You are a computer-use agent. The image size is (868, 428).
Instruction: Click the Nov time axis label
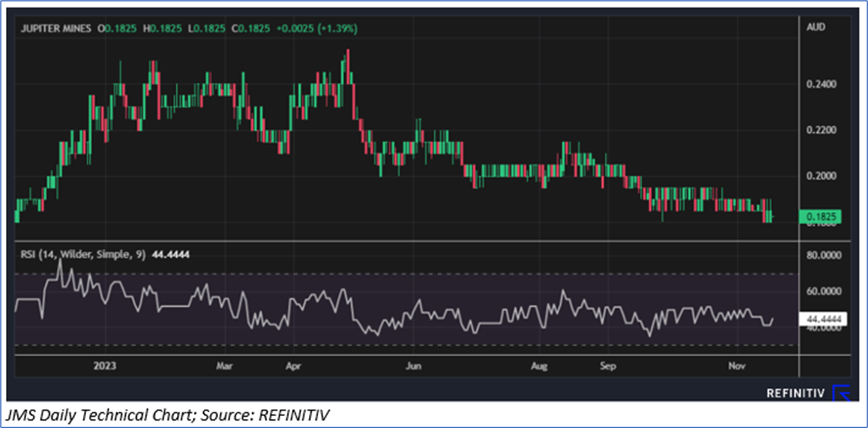coord(737,366)
